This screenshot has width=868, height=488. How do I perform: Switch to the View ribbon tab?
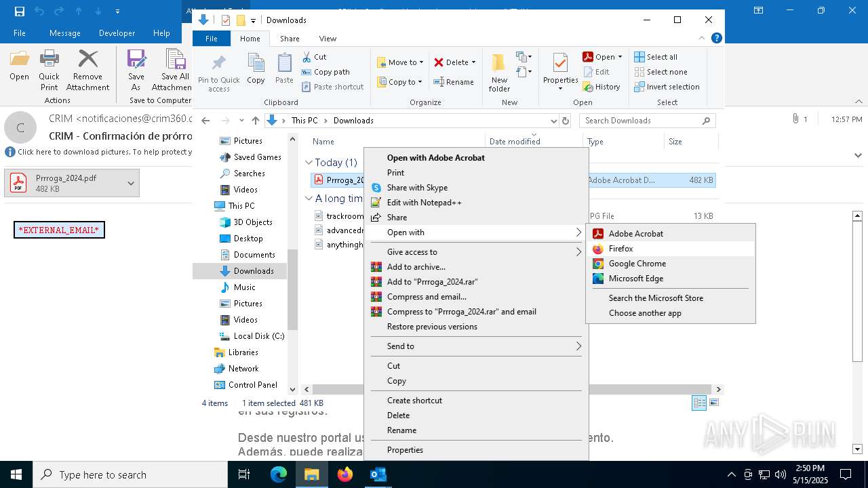328,39
